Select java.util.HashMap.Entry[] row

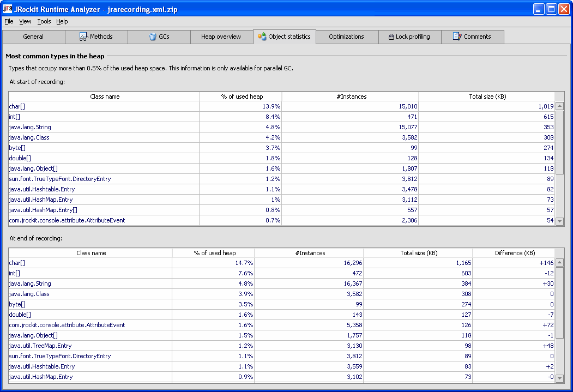[282, 210]
